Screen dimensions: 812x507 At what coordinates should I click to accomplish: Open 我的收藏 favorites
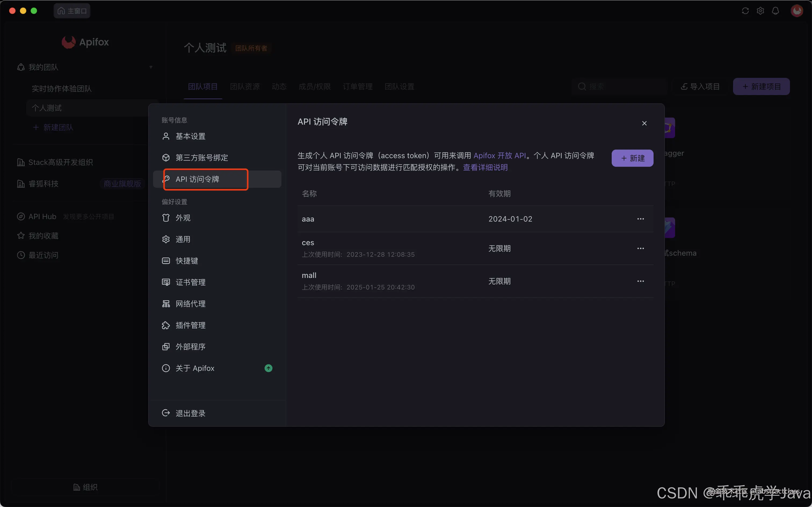pyautogui.click(x=44, y=236)
